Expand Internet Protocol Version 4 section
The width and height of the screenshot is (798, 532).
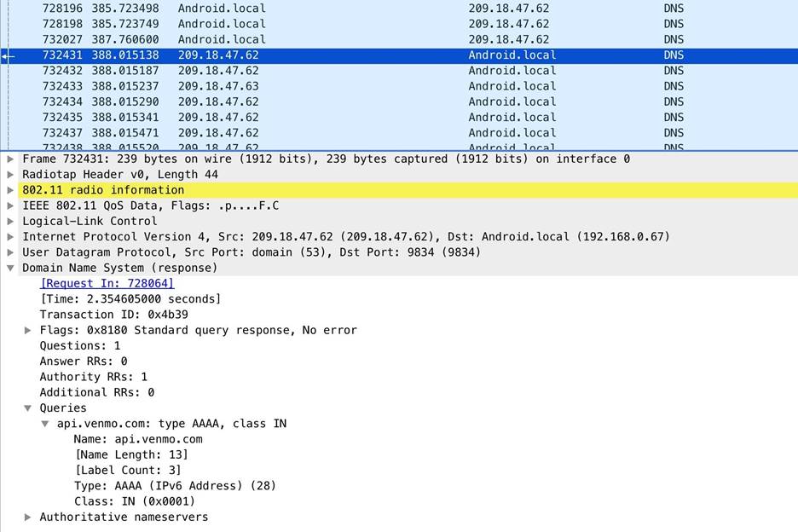(10, 237)
